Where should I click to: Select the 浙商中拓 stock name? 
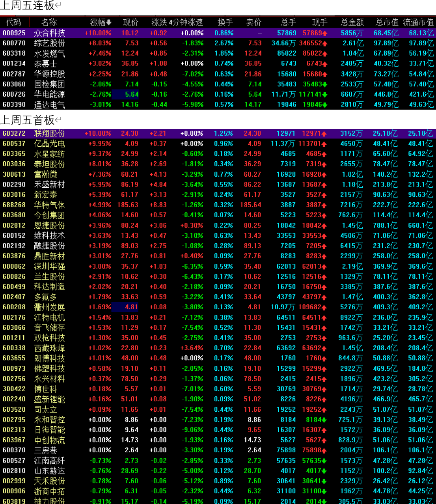(x=50, y=491)
